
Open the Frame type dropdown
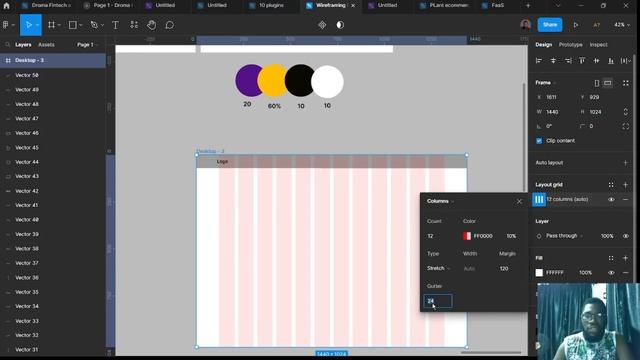click(x=546, y=82)
